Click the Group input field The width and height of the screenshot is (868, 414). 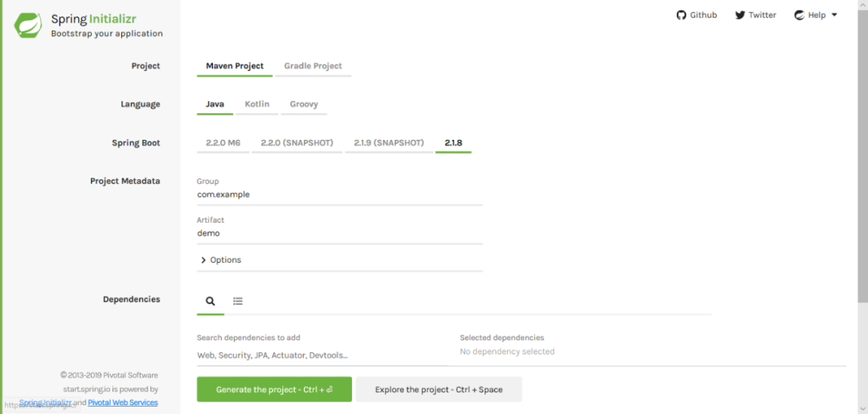click(x=340, y=195)
